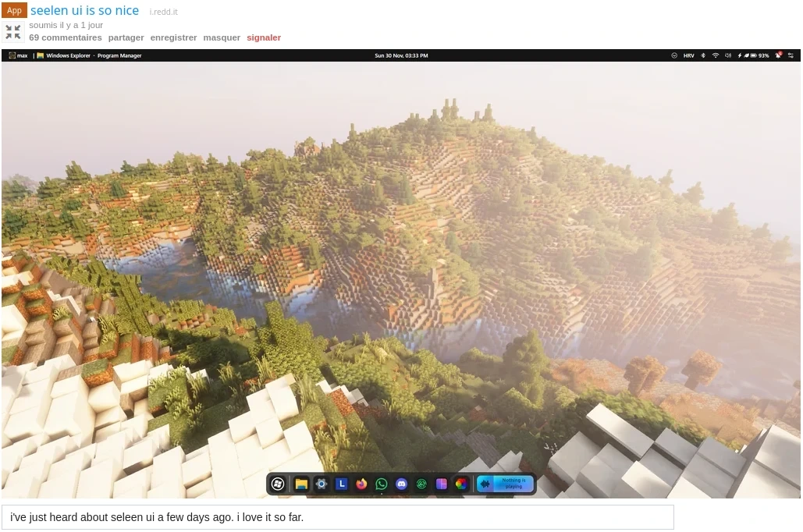
Task: Click the max user menu item
Action: pyautogui.click(x=19, y=55)
